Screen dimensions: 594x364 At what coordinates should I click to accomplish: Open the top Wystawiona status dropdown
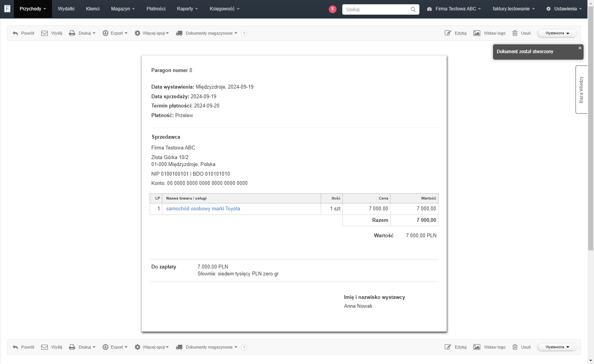557,33
